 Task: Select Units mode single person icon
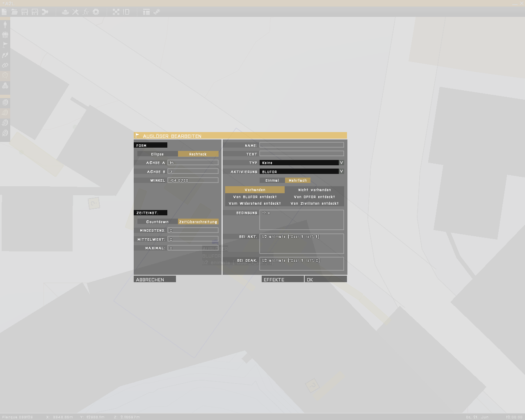(5, 25)
